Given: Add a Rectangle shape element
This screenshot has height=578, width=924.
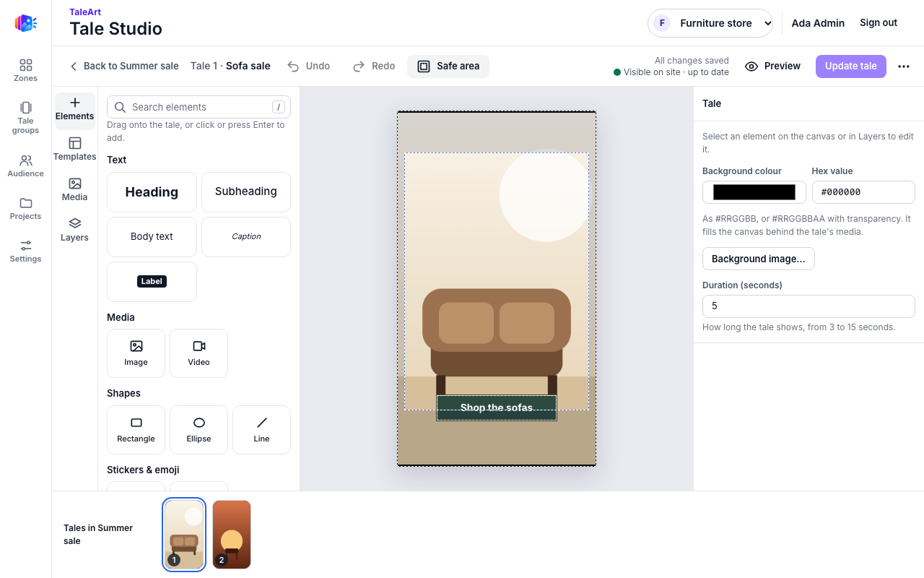Looking at the screenshot, I should (x=136, y=430).
